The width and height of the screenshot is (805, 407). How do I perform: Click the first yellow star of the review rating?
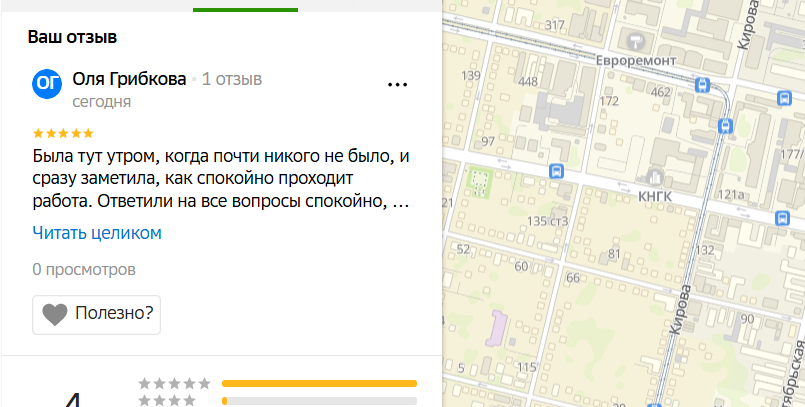pos(38,133)
